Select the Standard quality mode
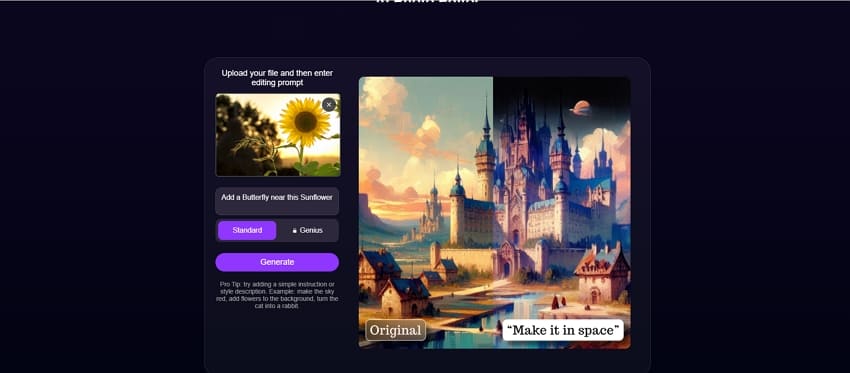 tap(247, 230)
